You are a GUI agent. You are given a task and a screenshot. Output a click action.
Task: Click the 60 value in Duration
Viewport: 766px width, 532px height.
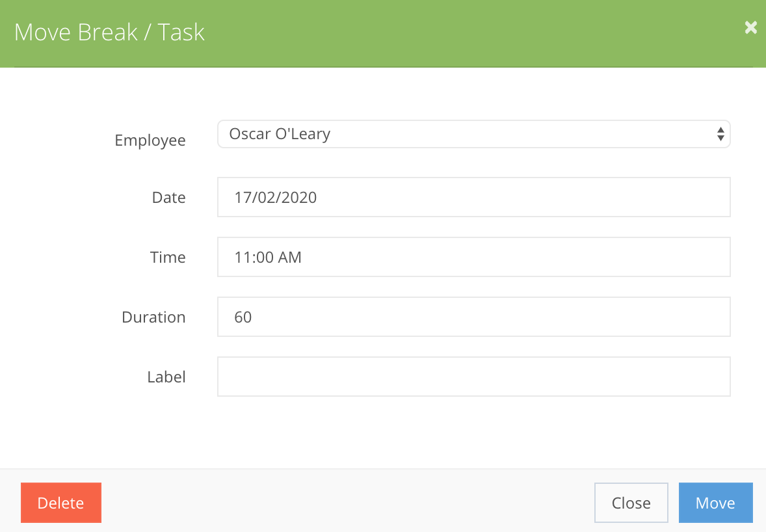[243, 317]
